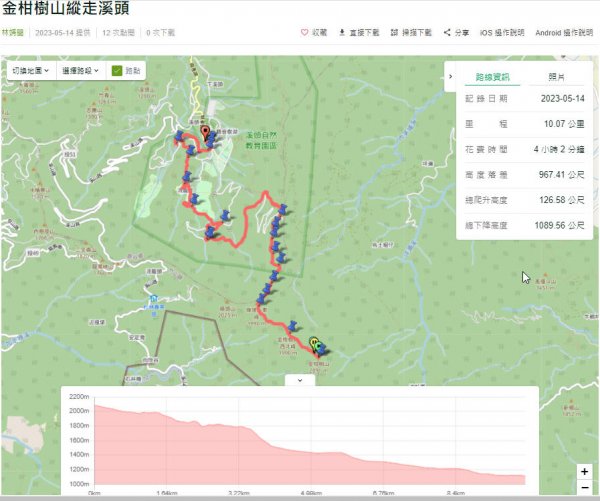Click the page title 金柑樹山縱走溪頭
600x501 pixels.
pos(66,8)
